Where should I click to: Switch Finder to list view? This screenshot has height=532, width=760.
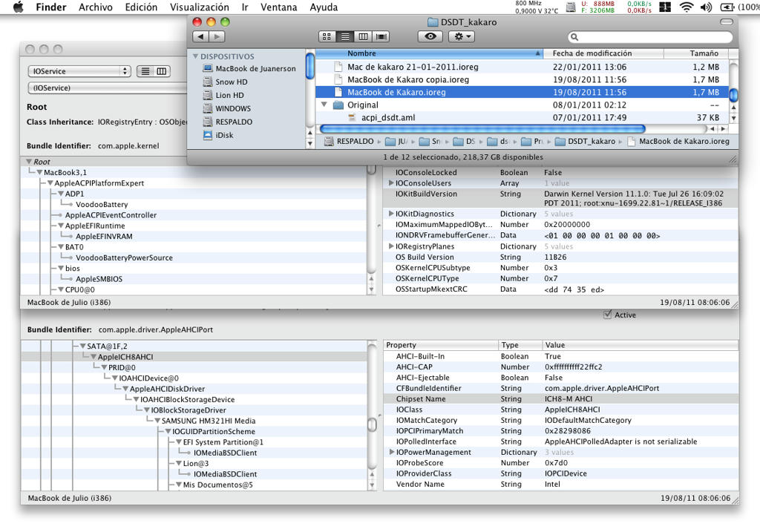344,36
